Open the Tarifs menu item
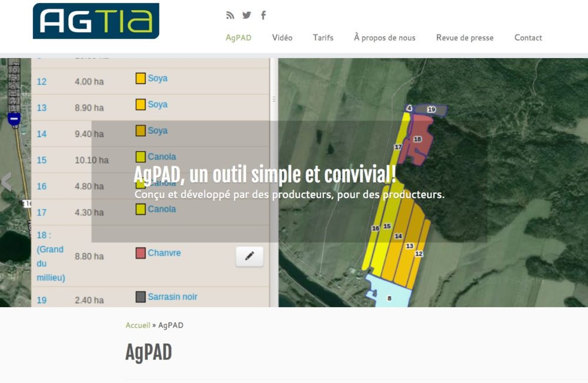588x383 pixels. [x=323, y=38]
